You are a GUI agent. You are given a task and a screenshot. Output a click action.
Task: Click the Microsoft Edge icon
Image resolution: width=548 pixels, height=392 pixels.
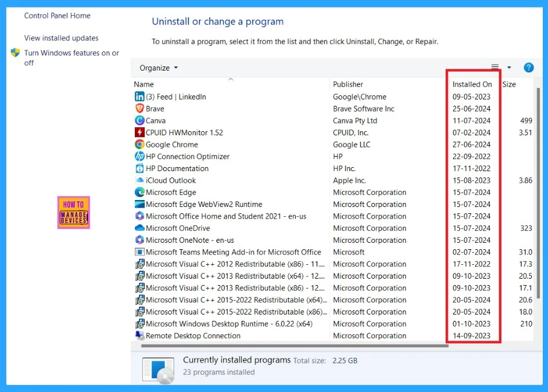click(139, 192)
